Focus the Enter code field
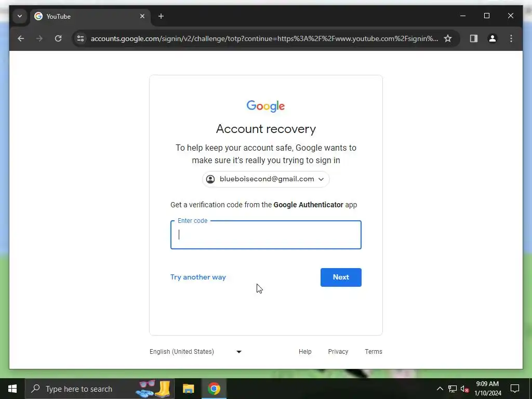This screenshot has height=399, width=532. (265, 235)
